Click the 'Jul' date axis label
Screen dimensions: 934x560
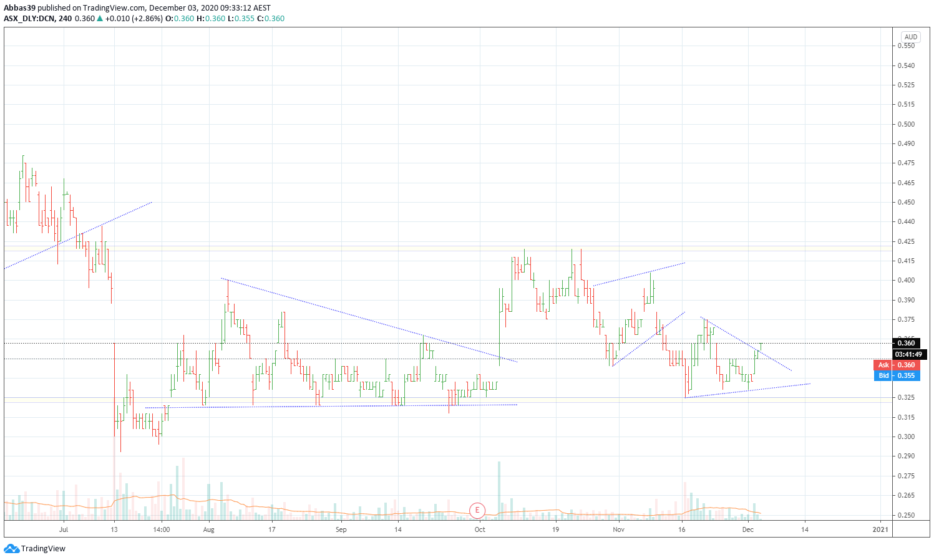tap(63, 529)
